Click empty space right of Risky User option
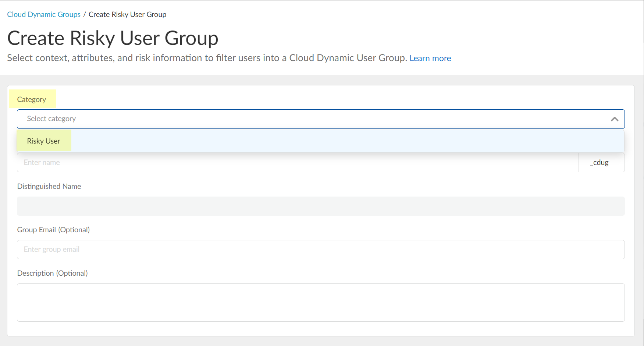This screenshot has height=346, width=644. coord(346,141)
